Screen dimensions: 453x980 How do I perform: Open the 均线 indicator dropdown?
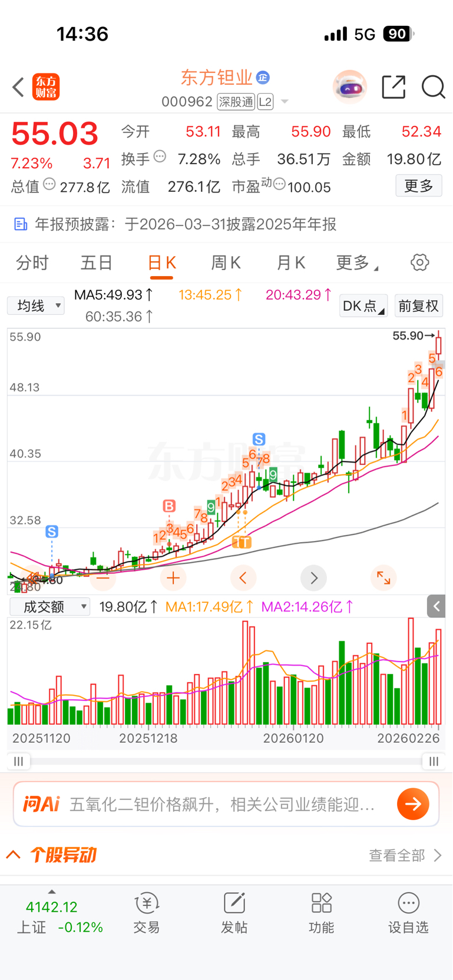pos(36,305)
